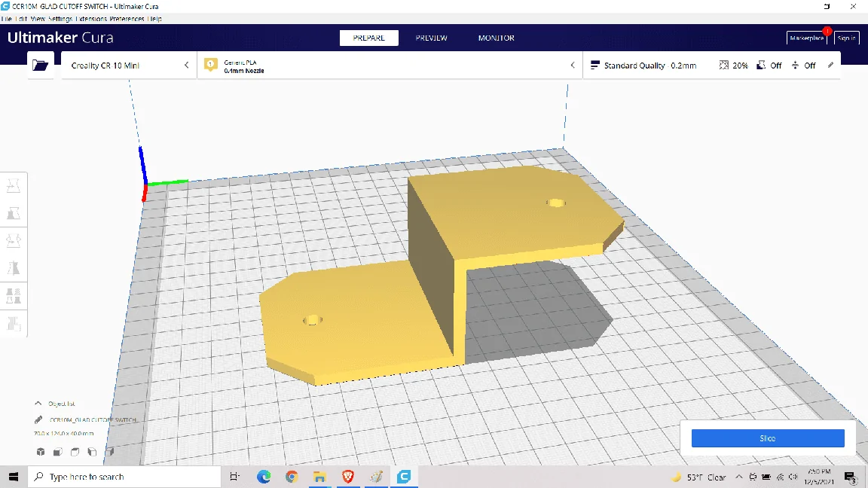Open the Preferences menu

127,18
